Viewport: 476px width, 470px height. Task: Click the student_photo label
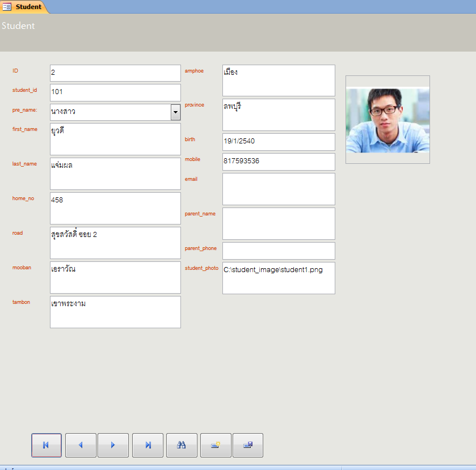pos(201,268)
